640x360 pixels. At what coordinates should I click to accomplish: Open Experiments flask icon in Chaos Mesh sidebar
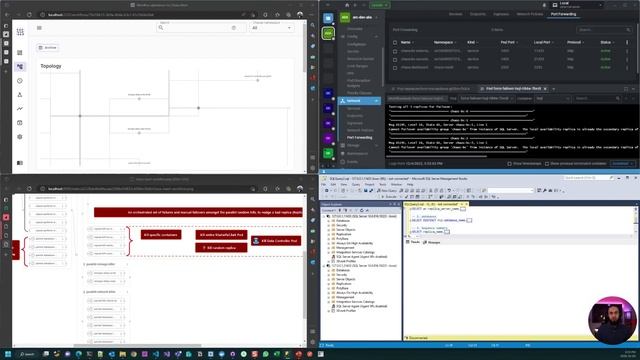coord(20,95)
